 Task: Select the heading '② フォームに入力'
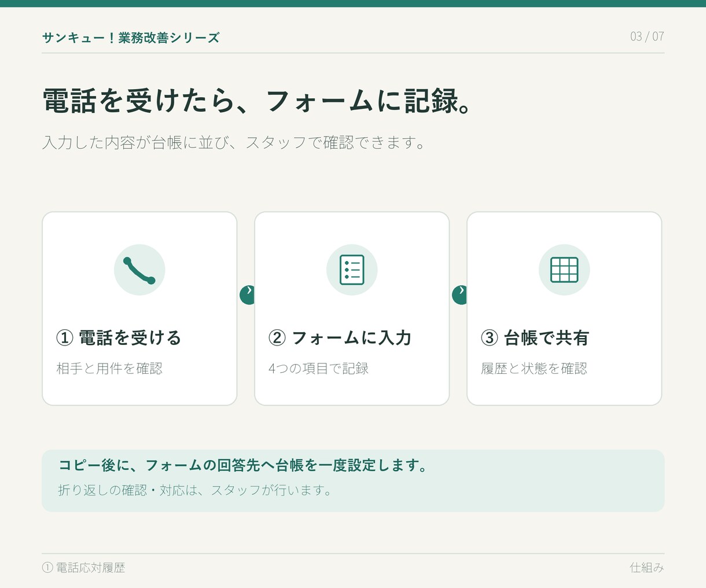point(340,337)
